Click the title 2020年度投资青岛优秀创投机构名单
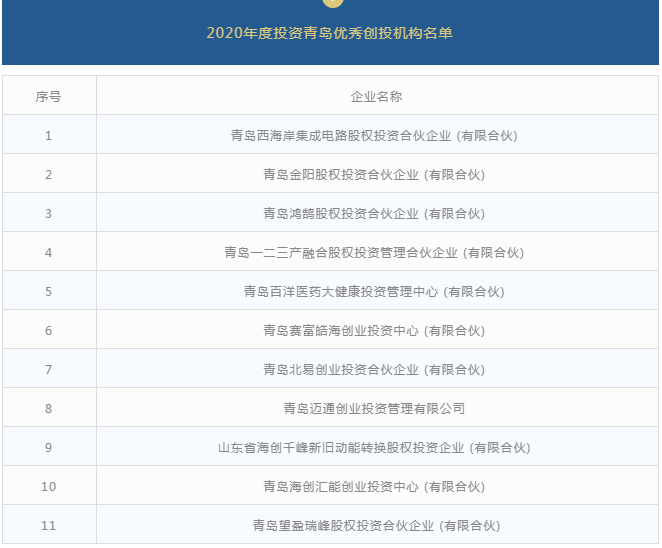662x548 pixels. [x=329, y=33]
